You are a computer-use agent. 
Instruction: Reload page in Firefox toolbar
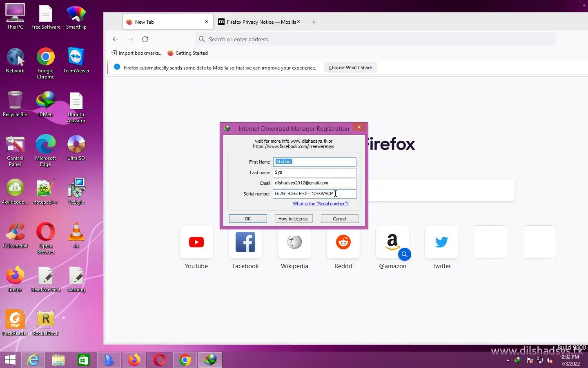pyautogui.click(x=145, y=39)
